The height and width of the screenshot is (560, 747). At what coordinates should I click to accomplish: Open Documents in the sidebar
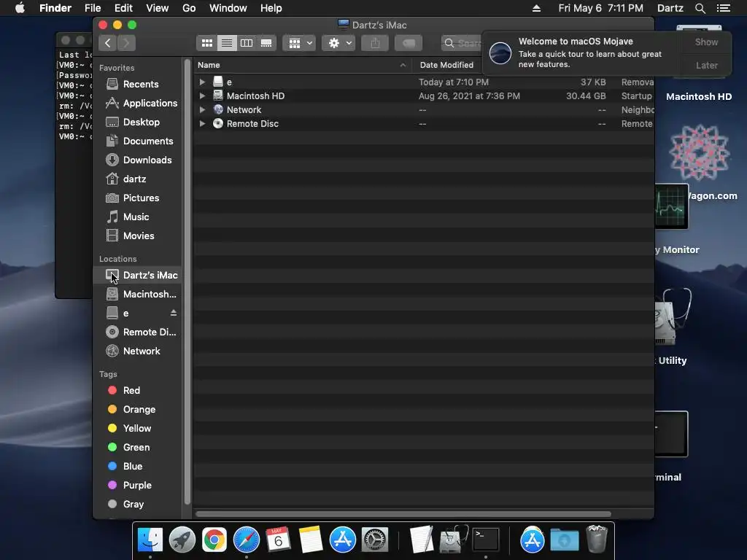point(138,141)
